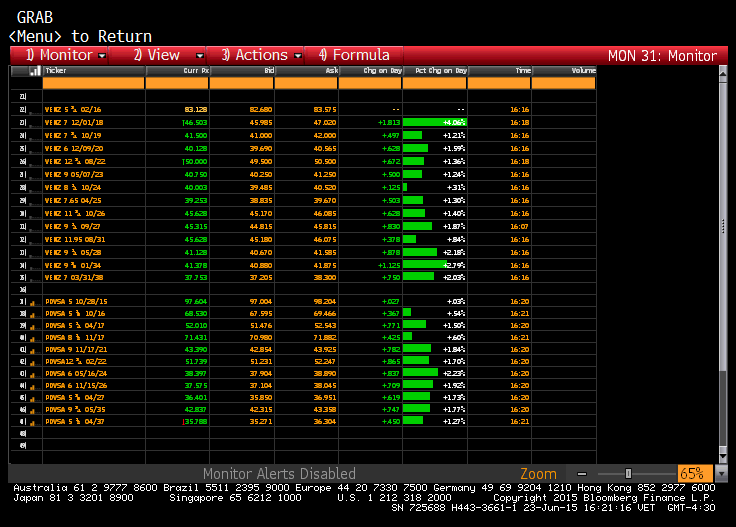Image resolution: width=736 pixels, height=527 pixels.
Task: Select the VENZ 7 03/31/38 ticker
Action: (x=74, y=277)
